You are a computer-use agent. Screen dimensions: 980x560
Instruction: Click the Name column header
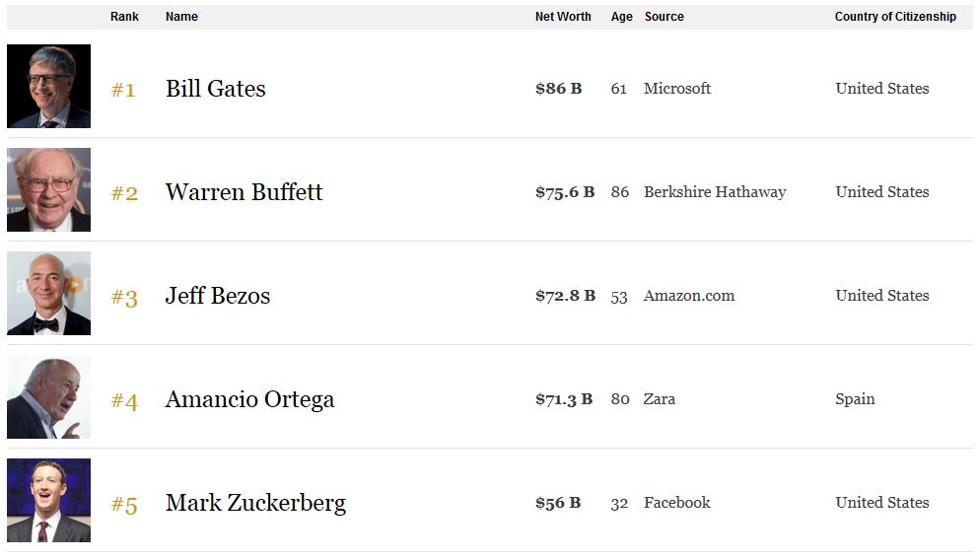181,17
